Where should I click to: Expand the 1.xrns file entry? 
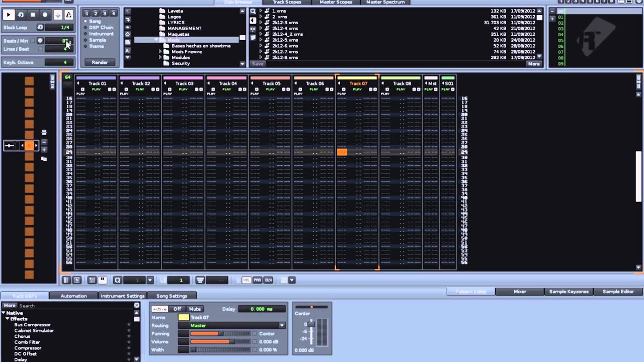(x=261, y=11)
